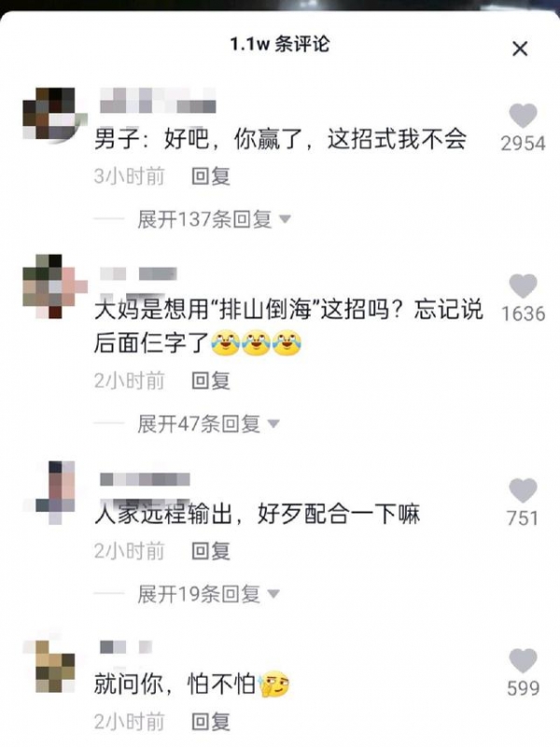
Task: Like the 就问你，怕不怕 comment
Action: [x=523, y=661]
